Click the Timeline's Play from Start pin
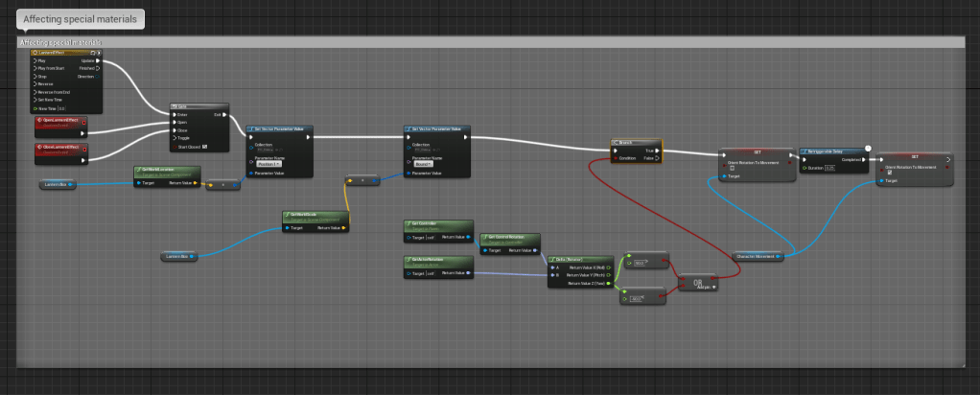This screenshot has height=395, width=980. tap(35, 68)
